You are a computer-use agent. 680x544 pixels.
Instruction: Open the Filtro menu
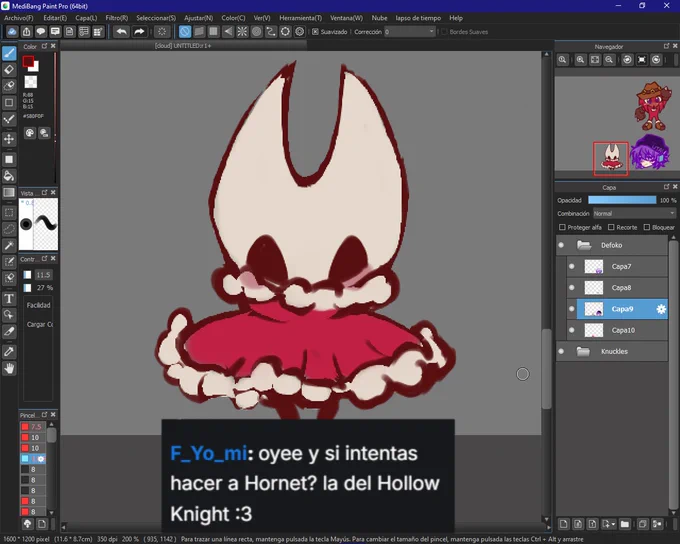pyautogui.click(x=117, y=18)
